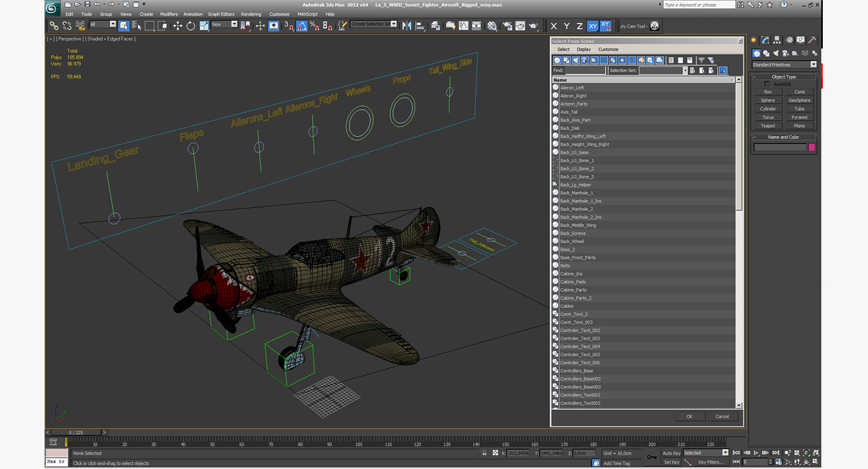The width and height of the screenshot is (868, 469).
Task: Toggle the 3D Snaps icon
Action: click(288, 26)
